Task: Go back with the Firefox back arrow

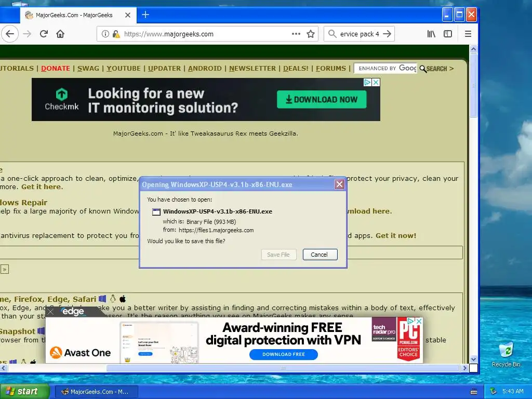Action: tap(10, 34)
